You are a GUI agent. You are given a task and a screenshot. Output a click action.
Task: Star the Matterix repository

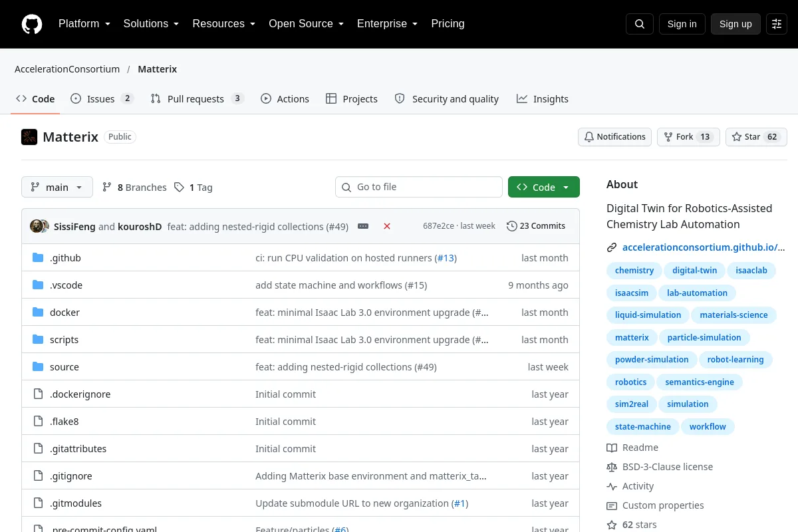pyautogui.click(x=756, y=137)
